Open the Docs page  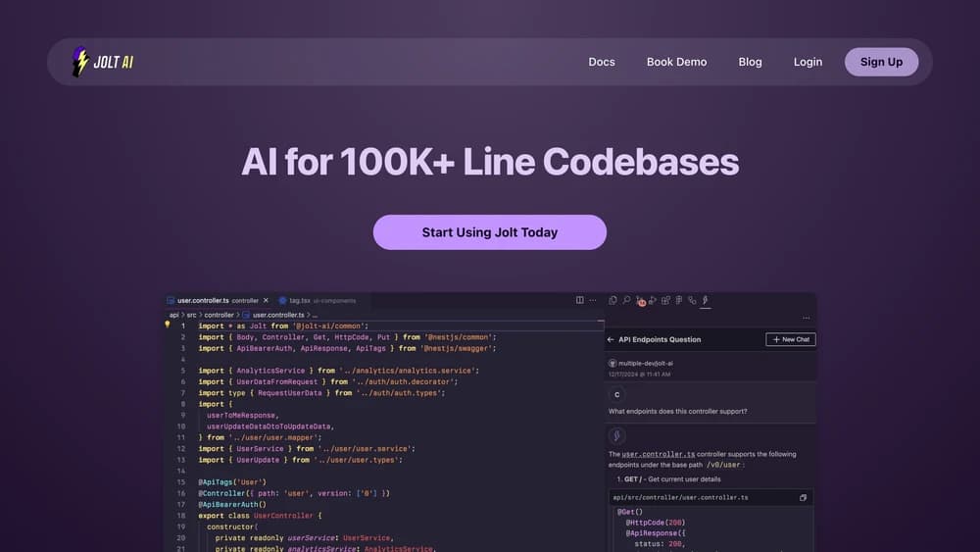click(x=602, y=62)
